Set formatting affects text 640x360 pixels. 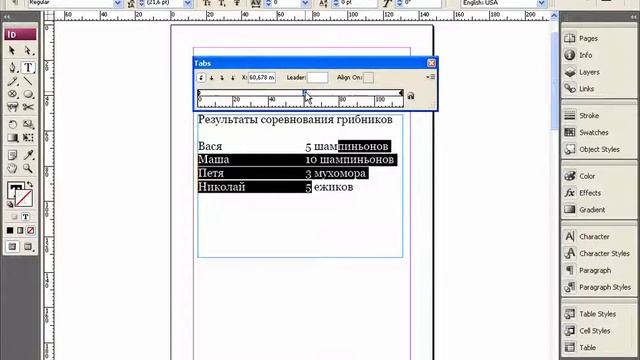pyautogui.click(x=25, y=217)
